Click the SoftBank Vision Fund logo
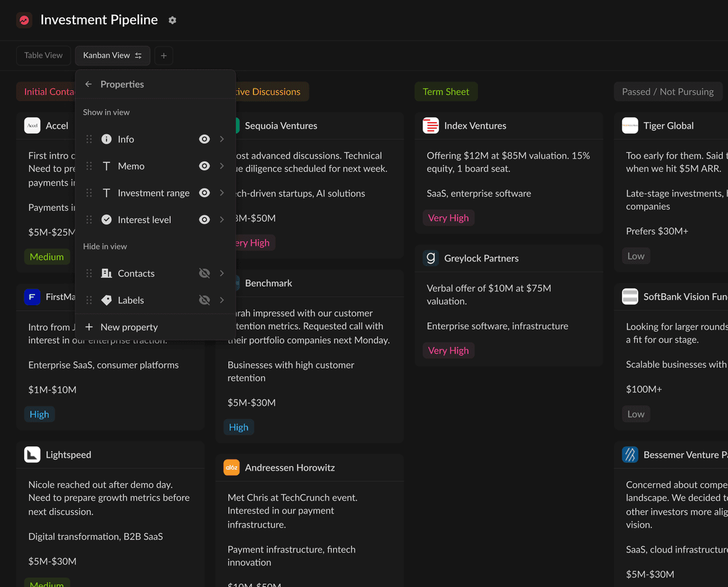728x587 pixels. click(630, 297)
